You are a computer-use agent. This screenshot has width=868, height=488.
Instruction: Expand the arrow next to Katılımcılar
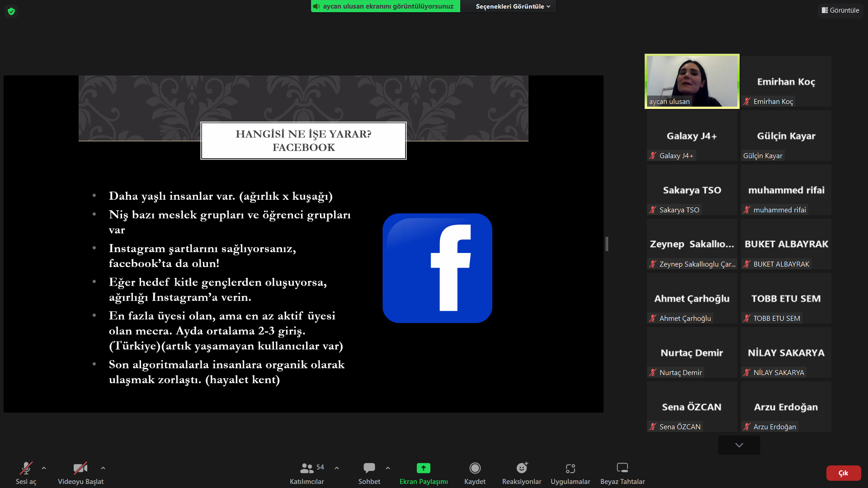[x=337, y=468]
